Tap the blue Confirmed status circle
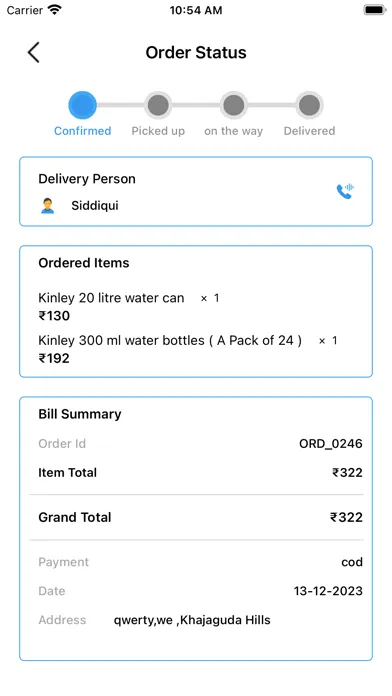392x696 pixels. pyautogui.click(x=83, y=105)
